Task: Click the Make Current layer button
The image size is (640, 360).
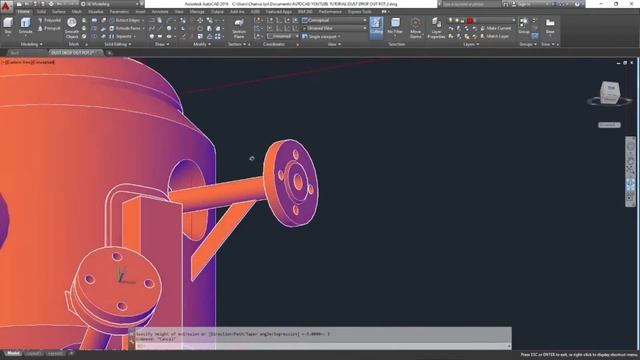Action: tap(496, 28)
